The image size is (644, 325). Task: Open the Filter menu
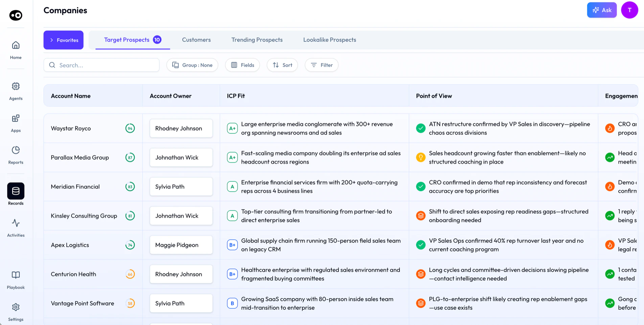click(x=321, y=65)
